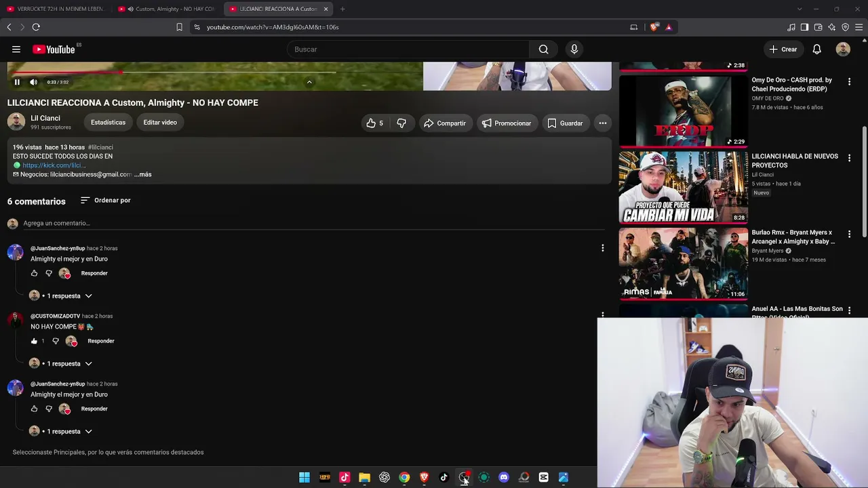Mute the video volume
Image resolution: width=868 pixels, height=488 pixels.
click(x=33, y=82)
